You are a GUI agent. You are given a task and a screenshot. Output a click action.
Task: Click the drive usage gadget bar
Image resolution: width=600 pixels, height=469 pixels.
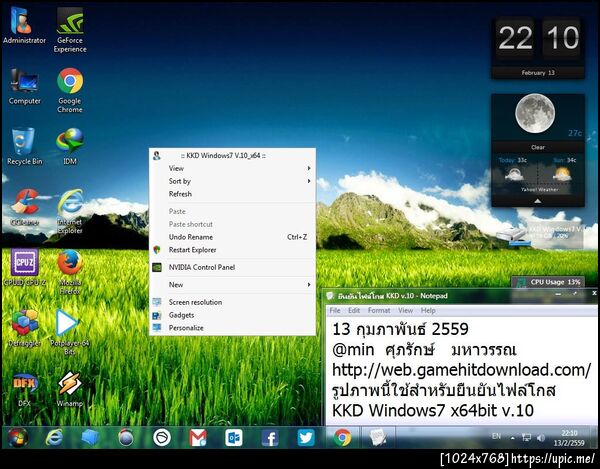pyautogui.click(x=540, y=235)
